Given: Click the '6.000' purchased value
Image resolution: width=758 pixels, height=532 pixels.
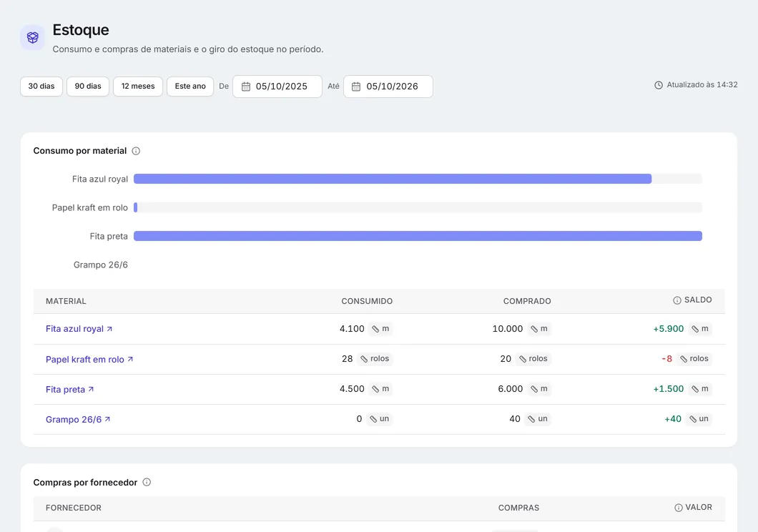Looking at the screenshot, I should 511,388.
